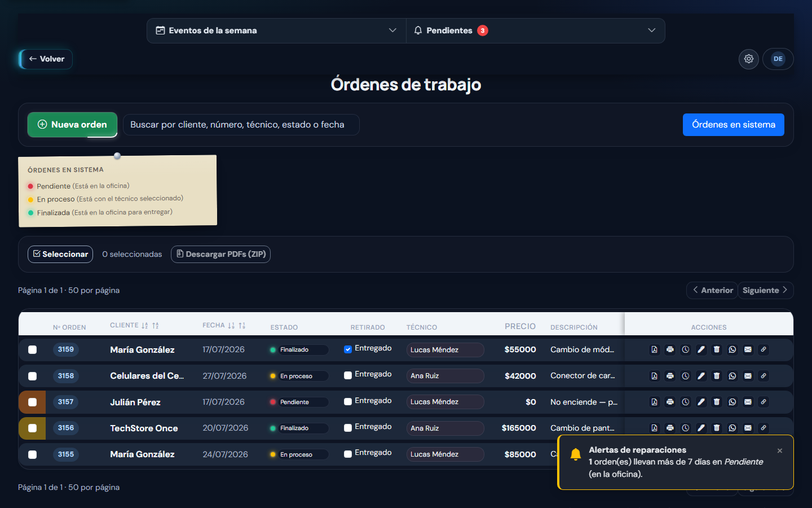This screenshot has height=508, width=812.
Task: Open Pendiente status dropdown for order 3157
Action: [x=303, y=402]
